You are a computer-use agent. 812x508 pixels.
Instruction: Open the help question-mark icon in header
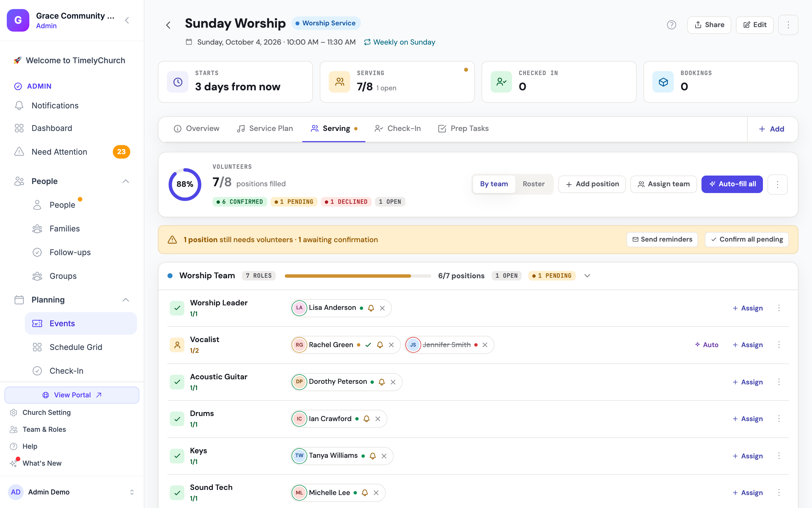[x=671, y=25]
